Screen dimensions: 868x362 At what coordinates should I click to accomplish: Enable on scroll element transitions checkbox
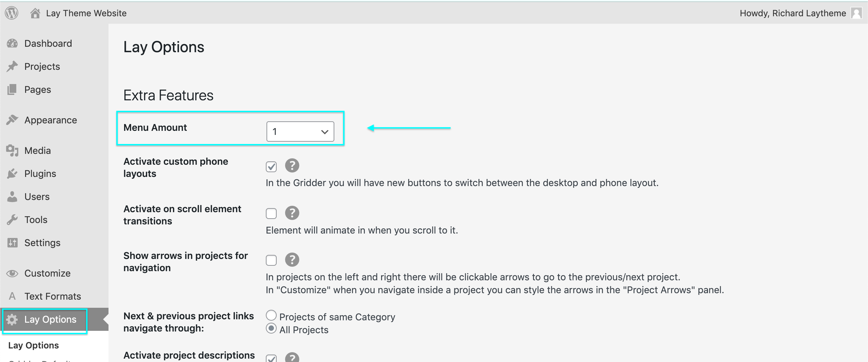click(x=271, y=214)
